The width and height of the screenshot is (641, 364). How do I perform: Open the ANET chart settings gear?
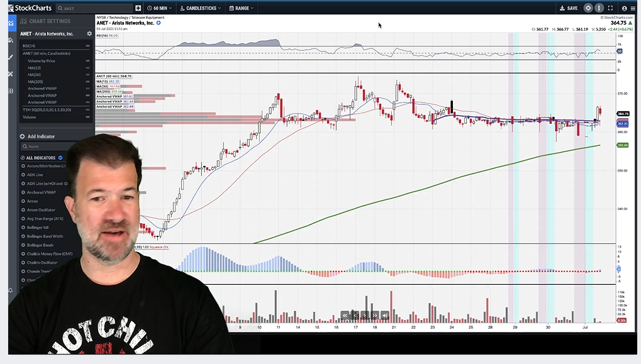(x=89, y=33)
